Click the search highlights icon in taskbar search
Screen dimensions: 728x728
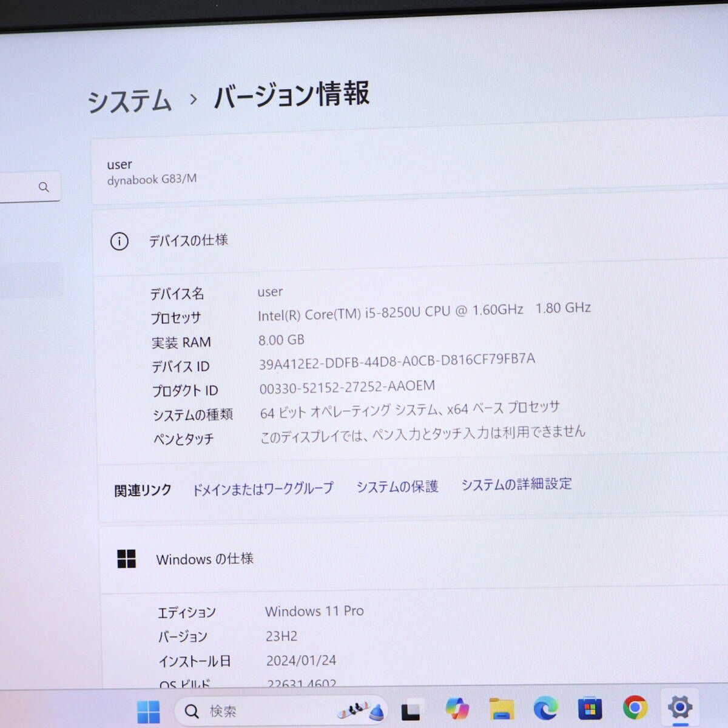362,709
